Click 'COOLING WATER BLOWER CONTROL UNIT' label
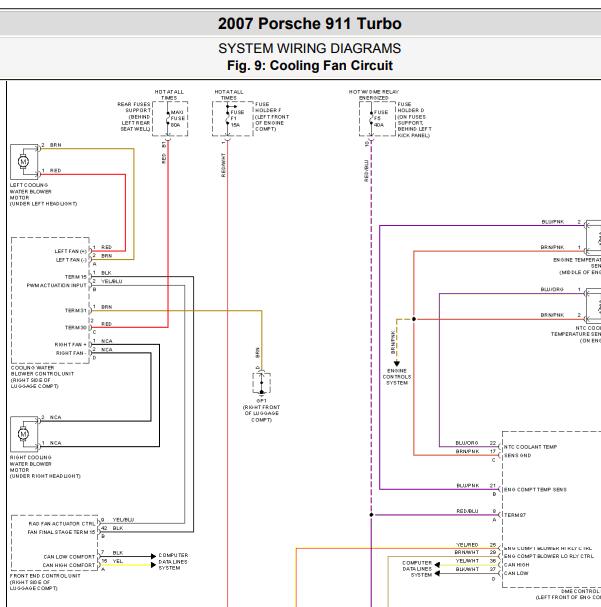Image resolution: width=601 pixels, height=607 pixels. click(x=42, y=377)
